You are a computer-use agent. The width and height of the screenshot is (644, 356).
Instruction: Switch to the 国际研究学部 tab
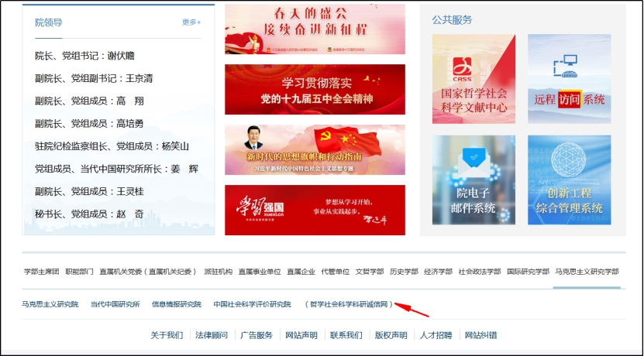tap(528, 272)
